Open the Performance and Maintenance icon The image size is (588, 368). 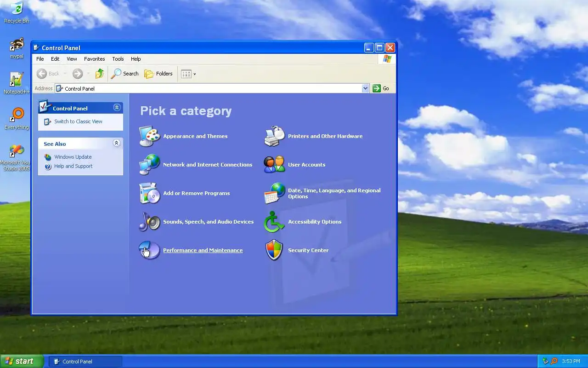click(x=150, y=250)
